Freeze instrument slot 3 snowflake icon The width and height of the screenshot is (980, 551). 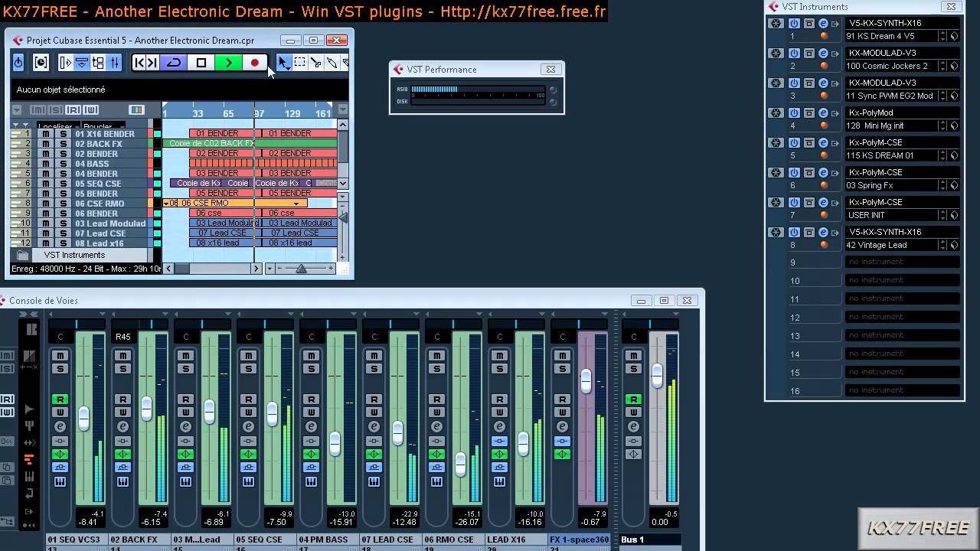[776, 83]
